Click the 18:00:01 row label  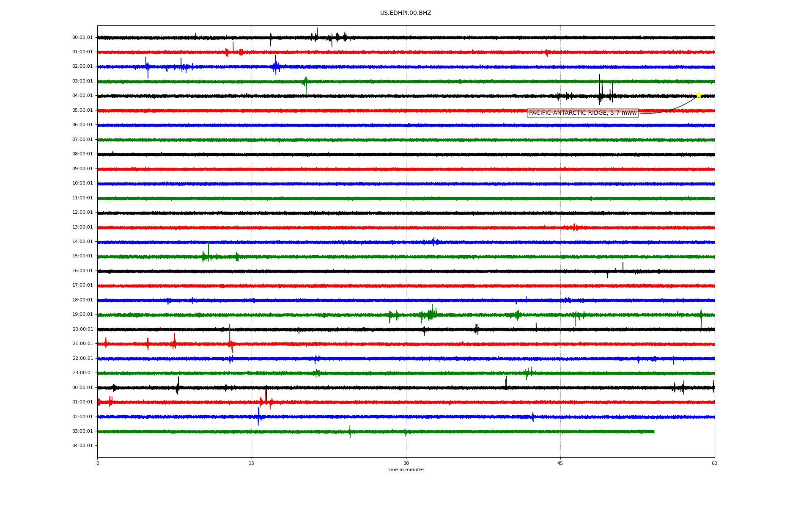tap(82, 300)
